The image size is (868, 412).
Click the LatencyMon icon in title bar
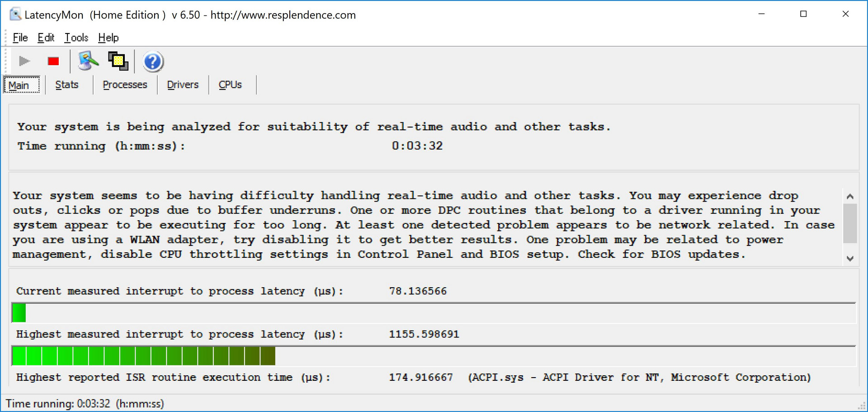[15, 14]
